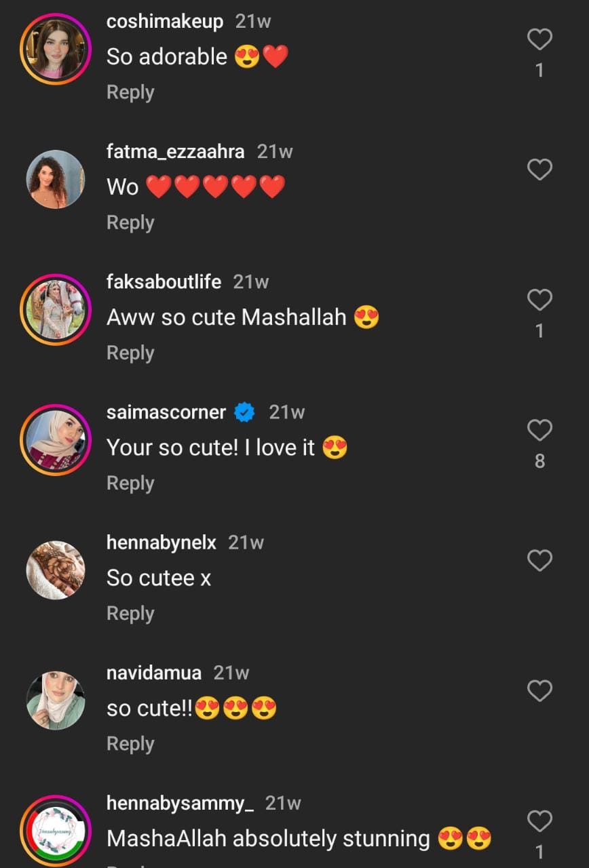Screen dimensions: 589x868
Task: Open hennabysammy_'s logo avatar
Action: [x=56, y=830]
